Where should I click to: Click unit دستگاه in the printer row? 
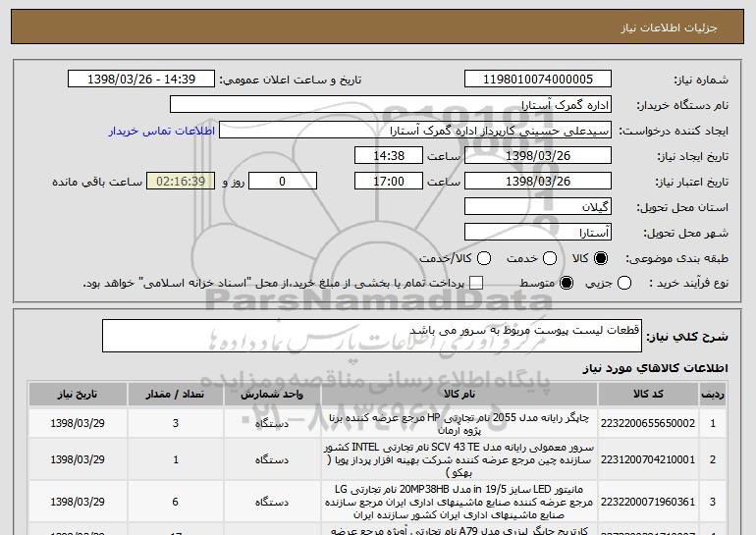point(272,424)
